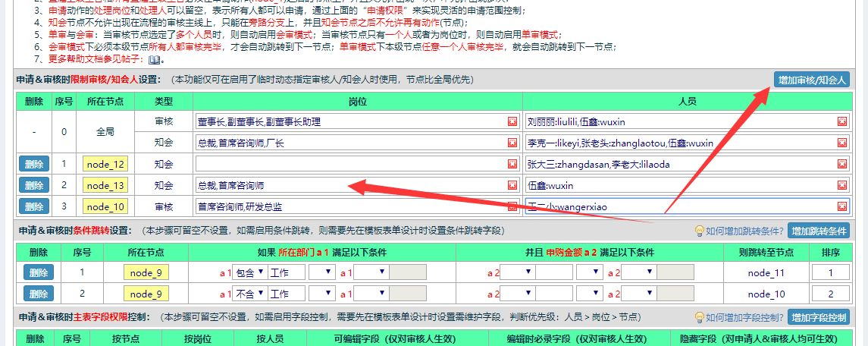Open the help document book icon
Image resolution: width=868 pixels, height=346 pixels.
click(x=155, y=59)
